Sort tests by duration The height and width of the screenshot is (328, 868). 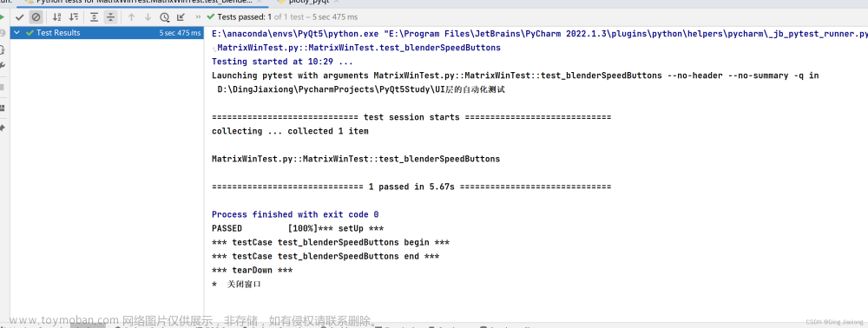[x=73, y=17]
